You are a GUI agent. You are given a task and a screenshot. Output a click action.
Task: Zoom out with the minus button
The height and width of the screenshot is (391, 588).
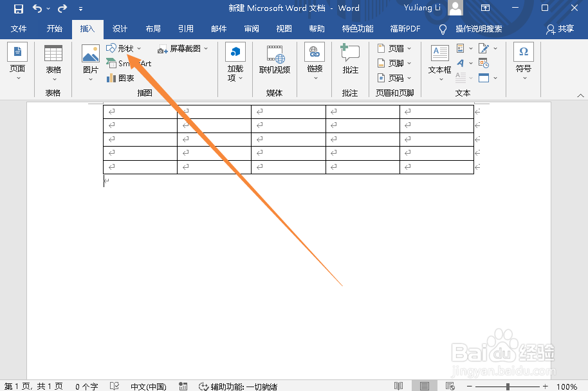coord(469,386)
